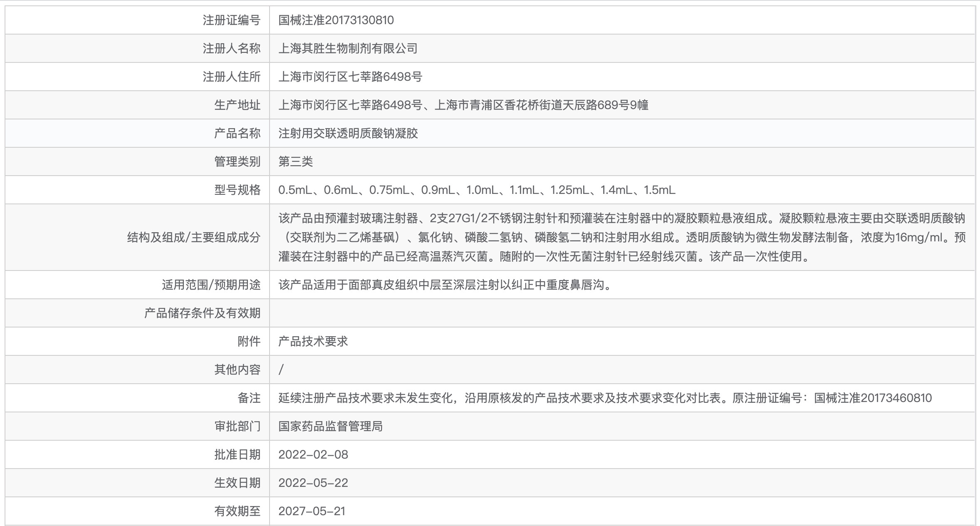Click the 产品储存条件及有效期 label
Viewport: 980px width, 526px height.
[203, 313]
